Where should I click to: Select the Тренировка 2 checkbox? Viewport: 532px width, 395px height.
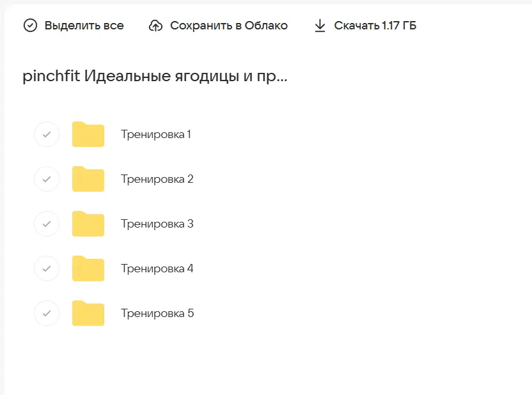click(46, 179)
